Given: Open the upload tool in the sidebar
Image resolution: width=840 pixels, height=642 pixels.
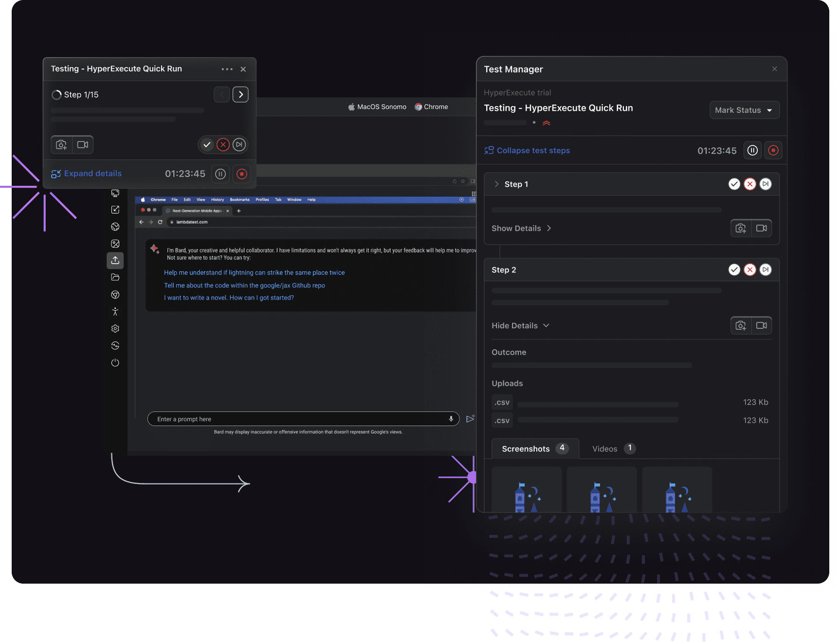Looking at the screenshot, I should click(115, 260).
